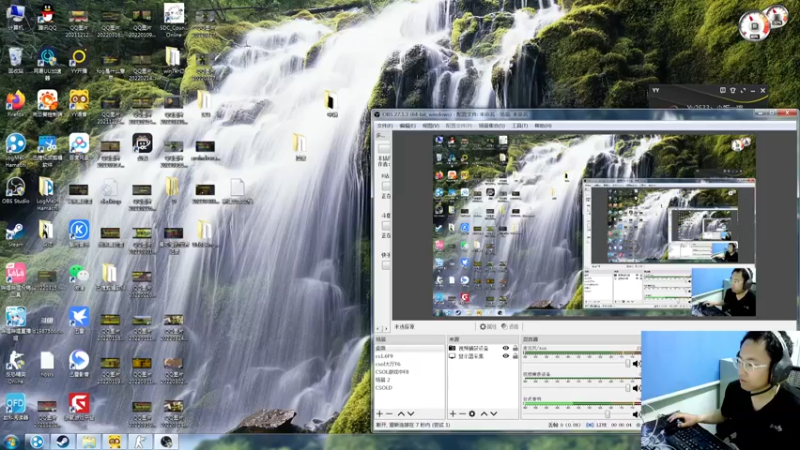Open the Computer desktop icon
The width and height of the screenshot is (800, 450).
pyautogui.click(x=16, y=17)
